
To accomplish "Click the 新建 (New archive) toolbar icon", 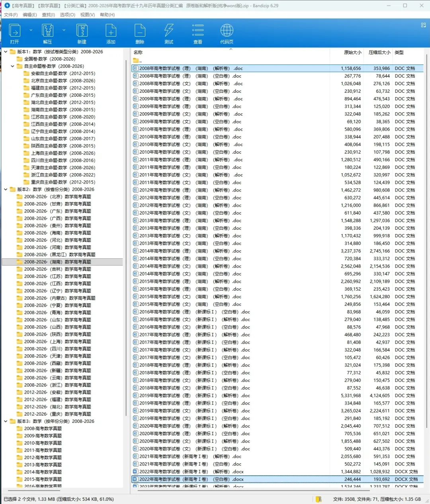I will (82, 31).
